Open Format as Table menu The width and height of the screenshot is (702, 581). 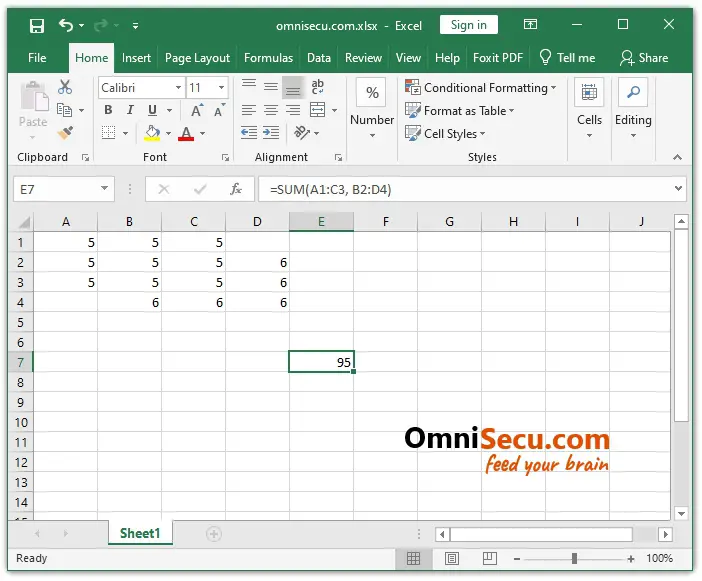[459, 111]
